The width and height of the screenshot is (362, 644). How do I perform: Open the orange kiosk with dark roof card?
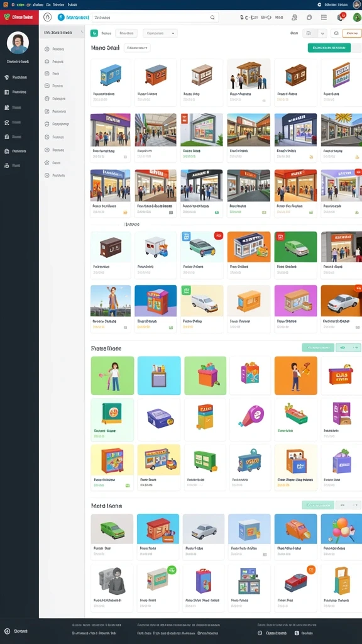(156, 82)
